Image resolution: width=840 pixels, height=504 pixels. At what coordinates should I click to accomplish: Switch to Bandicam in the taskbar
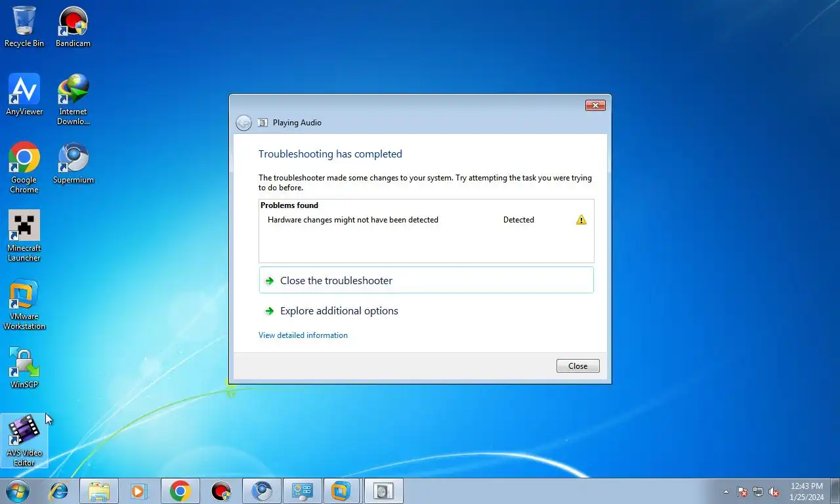coord(221,491)
